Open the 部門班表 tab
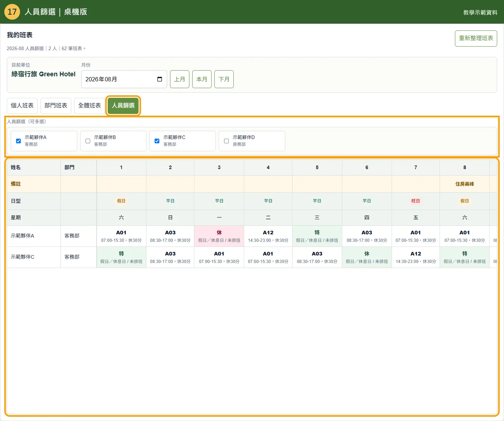 point(56,106)
